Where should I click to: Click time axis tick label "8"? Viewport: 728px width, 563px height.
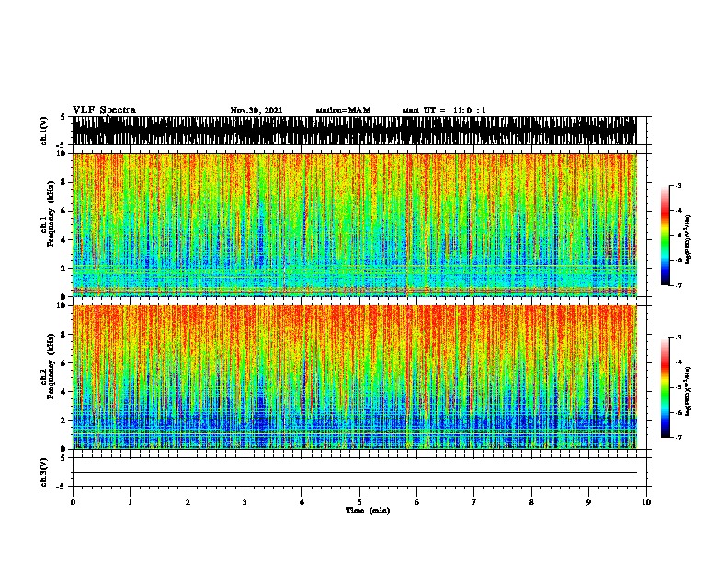pos(531,501)
